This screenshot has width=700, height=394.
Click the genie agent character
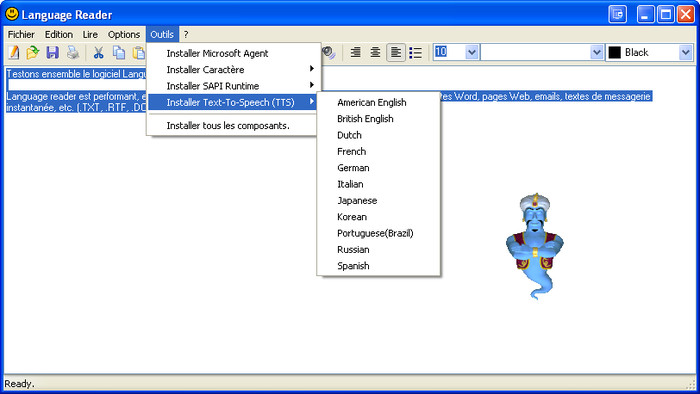tap(534, 246)
